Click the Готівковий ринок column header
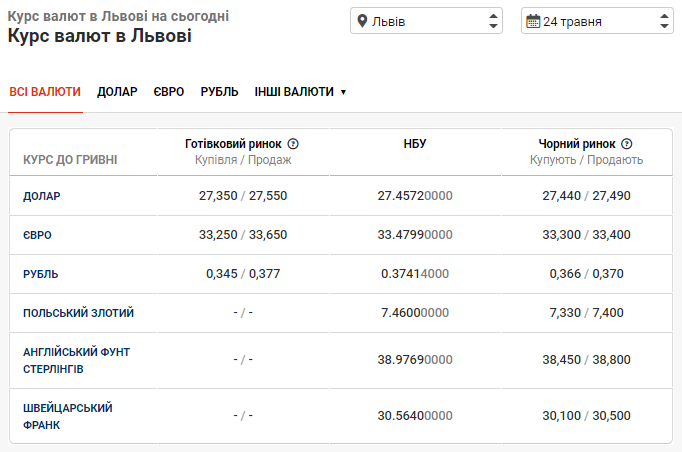The width and height of the screenshot is (682, 452). tap(233, 144)
